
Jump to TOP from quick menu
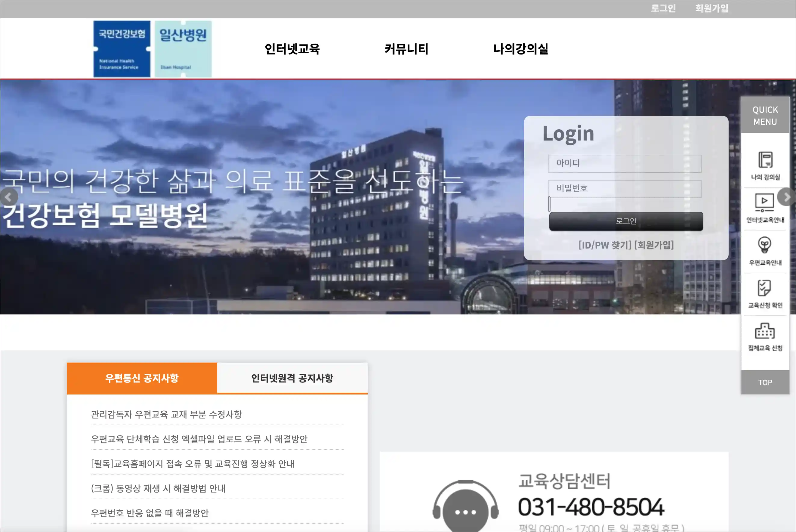coord(765,382)
